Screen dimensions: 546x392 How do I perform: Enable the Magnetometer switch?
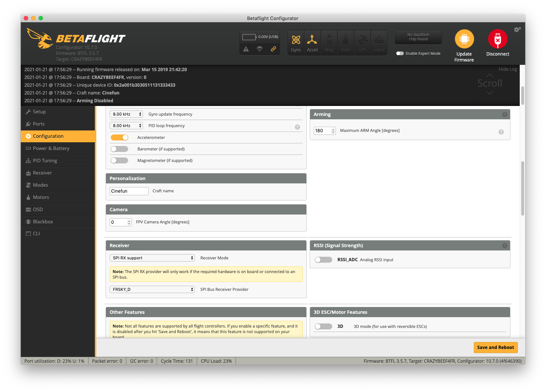[x=119, y=160]
